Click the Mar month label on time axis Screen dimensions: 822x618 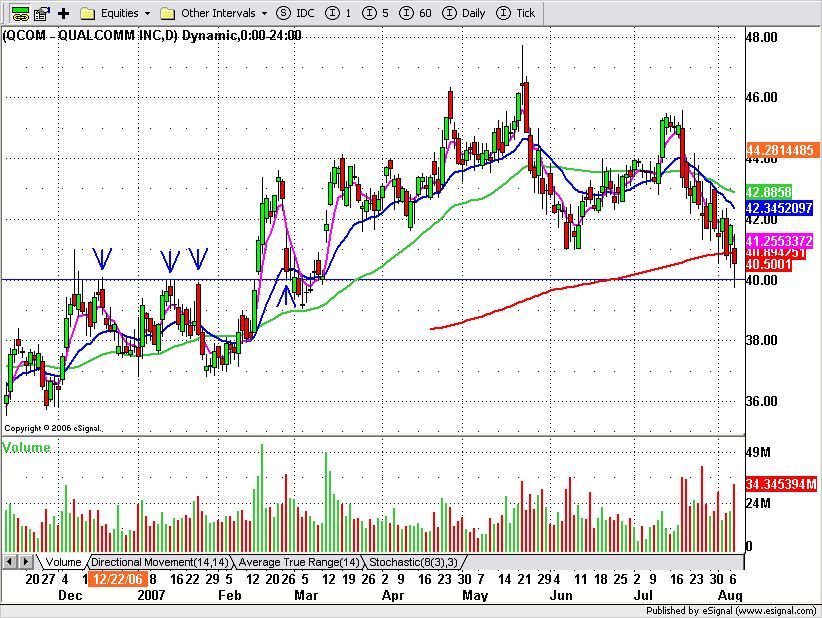coord(306,595)
